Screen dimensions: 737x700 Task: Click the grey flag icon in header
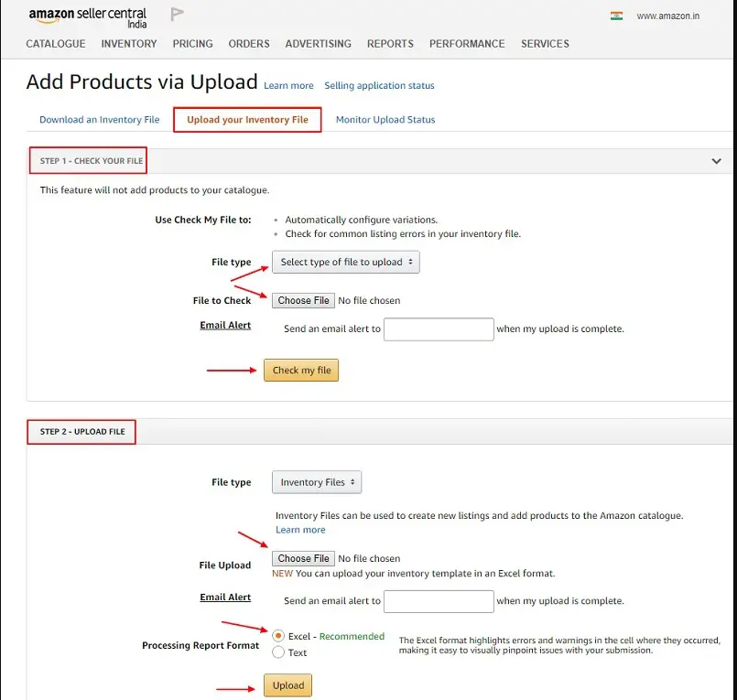(x=177, y=15)
